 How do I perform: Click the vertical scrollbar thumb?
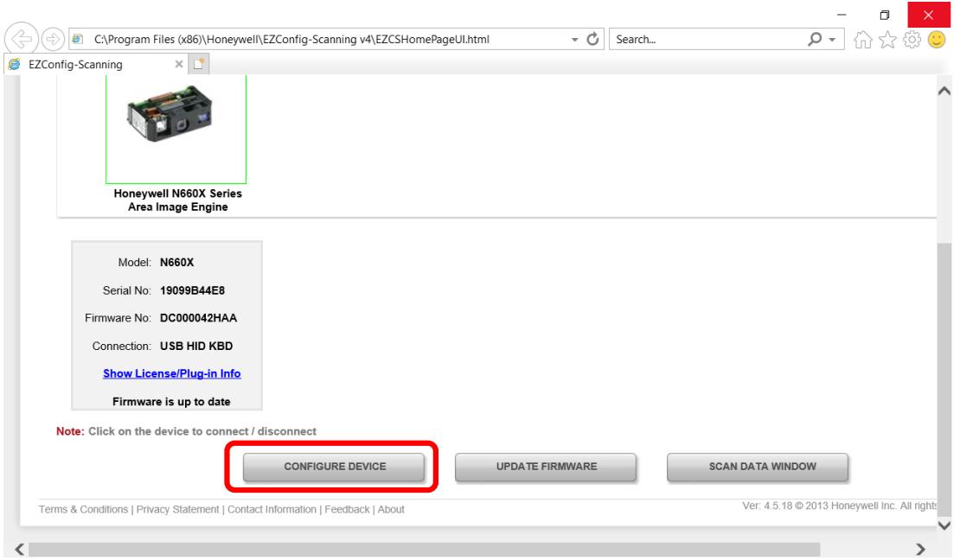click(x=944, y=379)
